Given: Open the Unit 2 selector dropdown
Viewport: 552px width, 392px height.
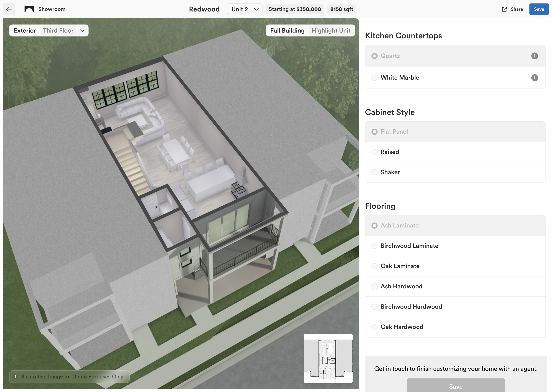Looking at the screenshot, I should point(244,9).
